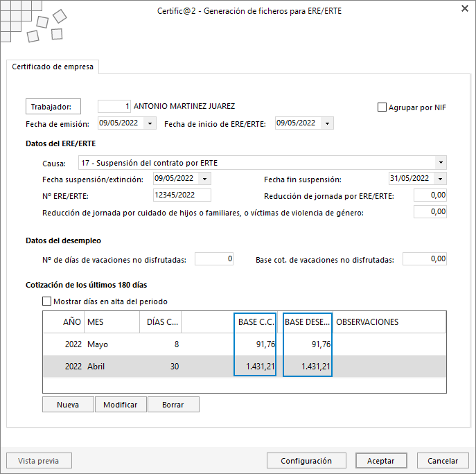Image resolution: width=476 pixels, height=474 pixels.
Task: Open Fecha de inicio de ERE/ERTE dropdown
Action: (327, 123)
